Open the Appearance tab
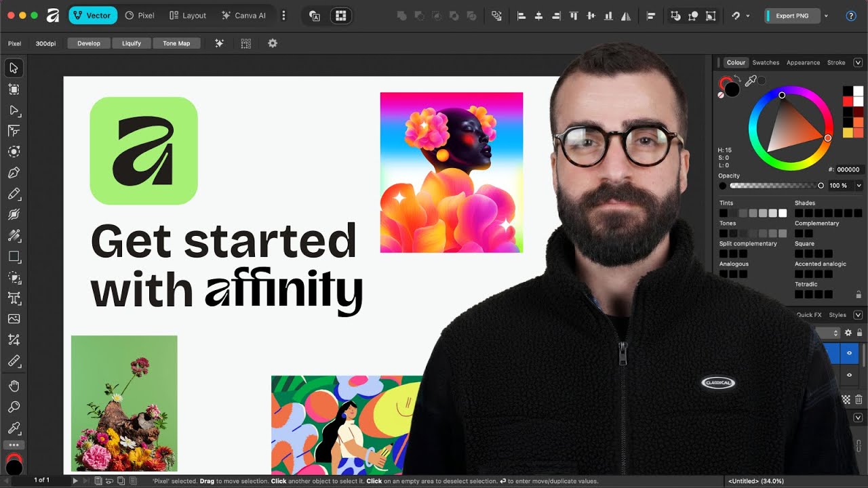This screenshot has width=868, height=488. 803,62
